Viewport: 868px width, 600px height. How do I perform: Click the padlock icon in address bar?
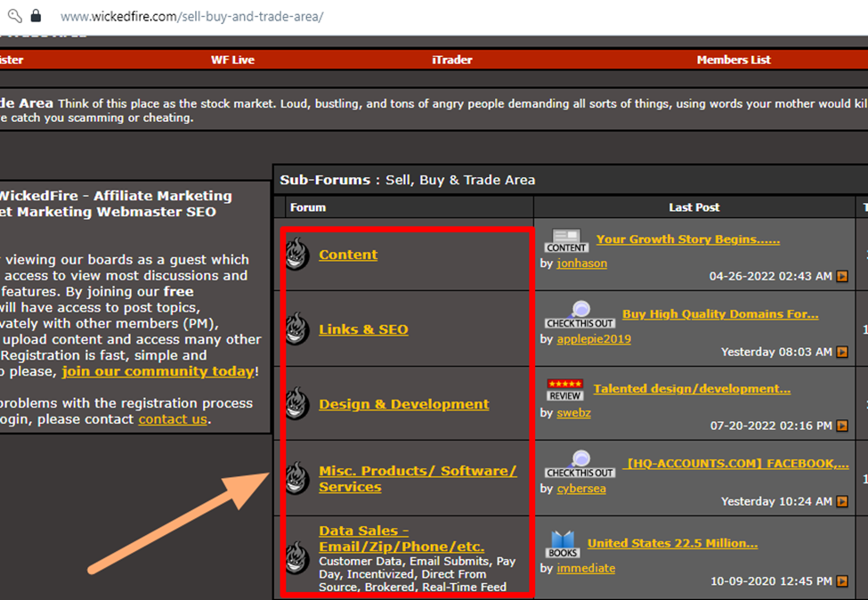click(x=36, y=16)
